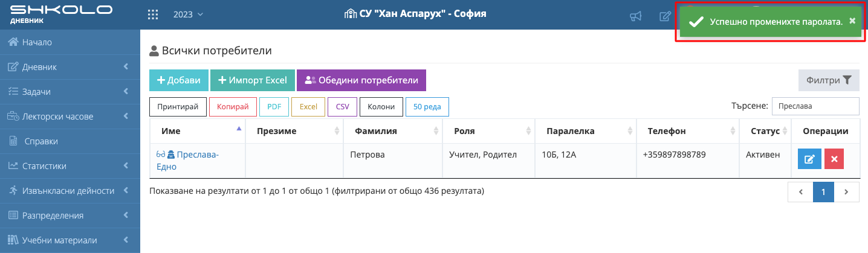The height and width of the screenshot is (253, 868).
Task: Expand the Разпределения submenu arrow
Action: [126, 216]
